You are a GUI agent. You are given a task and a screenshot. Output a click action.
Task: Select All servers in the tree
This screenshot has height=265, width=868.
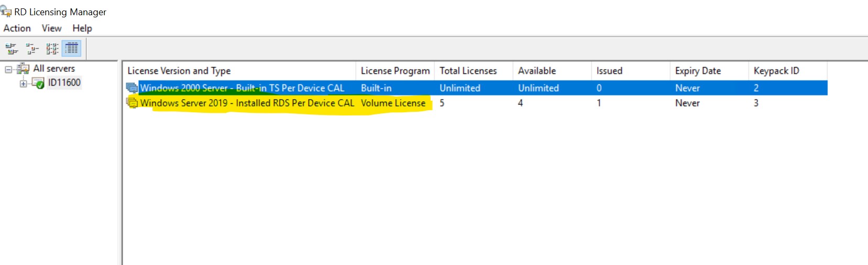pos(54,68)
